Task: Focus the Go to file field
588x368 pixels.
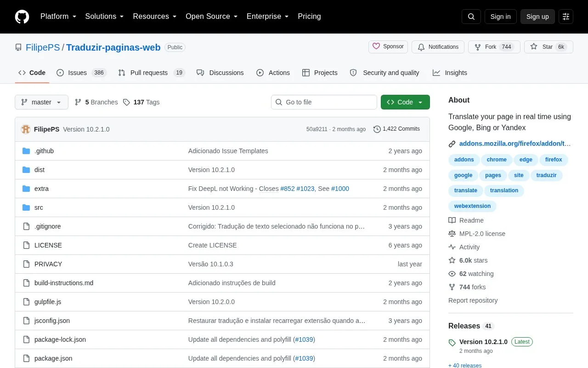Action: 324,102
